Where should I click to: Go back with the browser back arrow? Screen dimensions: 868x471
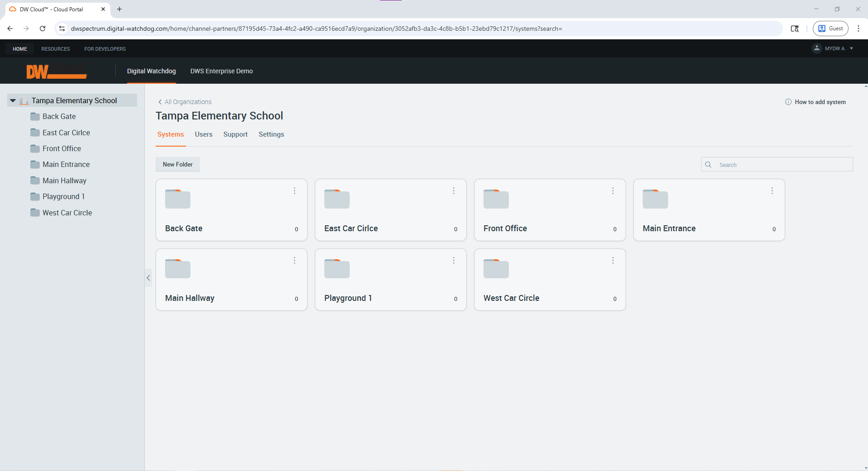pos(10,29)
